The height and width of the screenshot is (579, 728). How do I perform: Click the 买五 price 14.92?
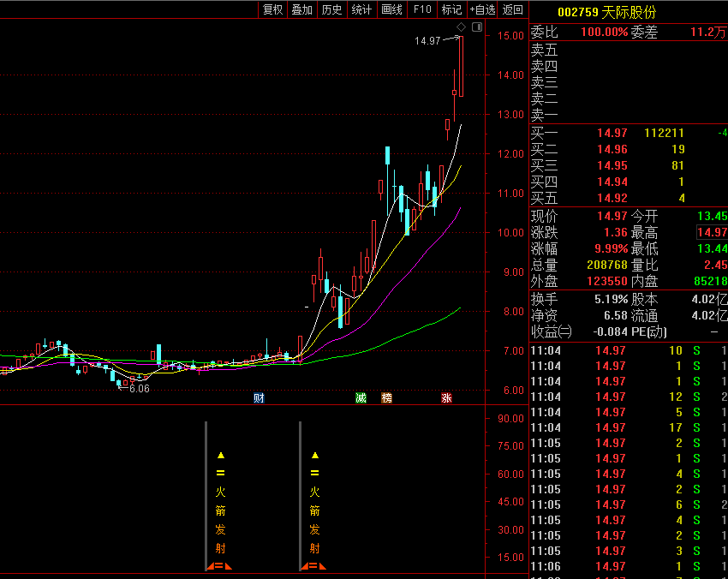(x=612, y=198)
